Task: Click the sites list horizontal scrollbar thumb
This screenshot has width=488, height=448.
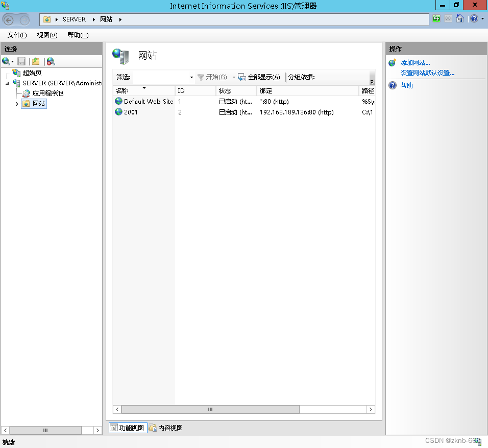Action: pos(210,409)
